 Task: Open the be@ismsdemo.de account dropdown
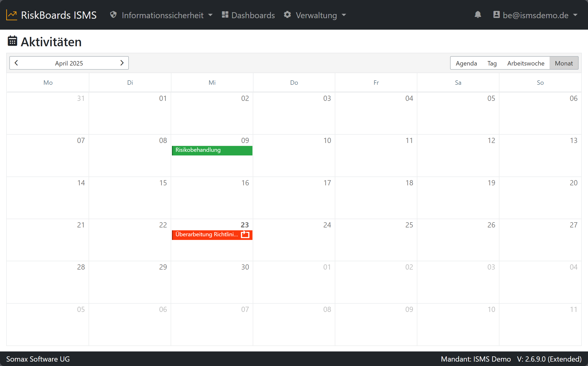click(x=536, y=15)
